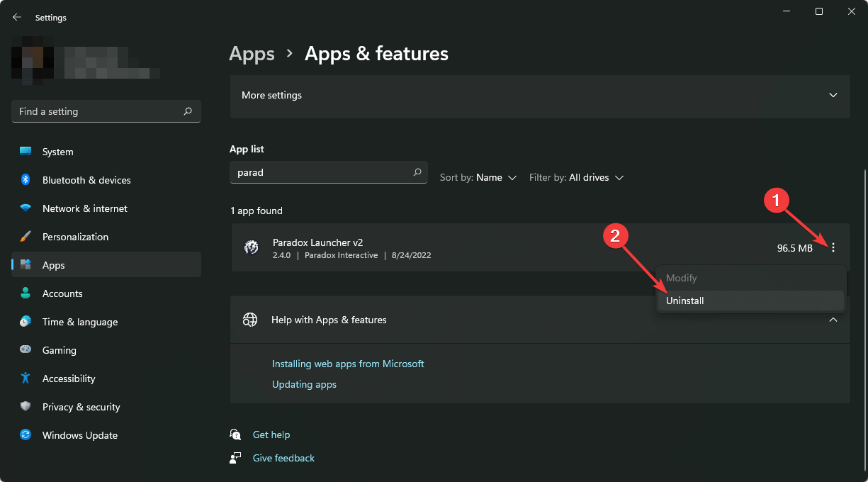Open the Filter by All drives dropdown
This screenshot has height=482, width=868.
[577, 177]
